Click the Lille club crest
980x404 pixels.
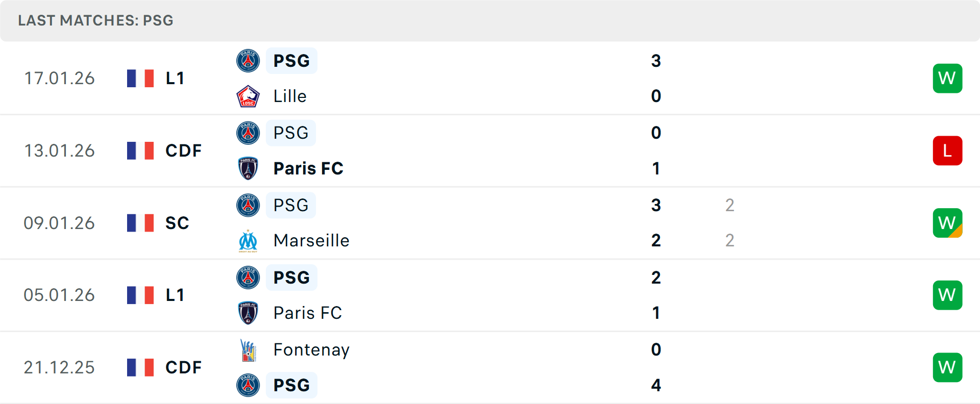(x=248, y=96)
